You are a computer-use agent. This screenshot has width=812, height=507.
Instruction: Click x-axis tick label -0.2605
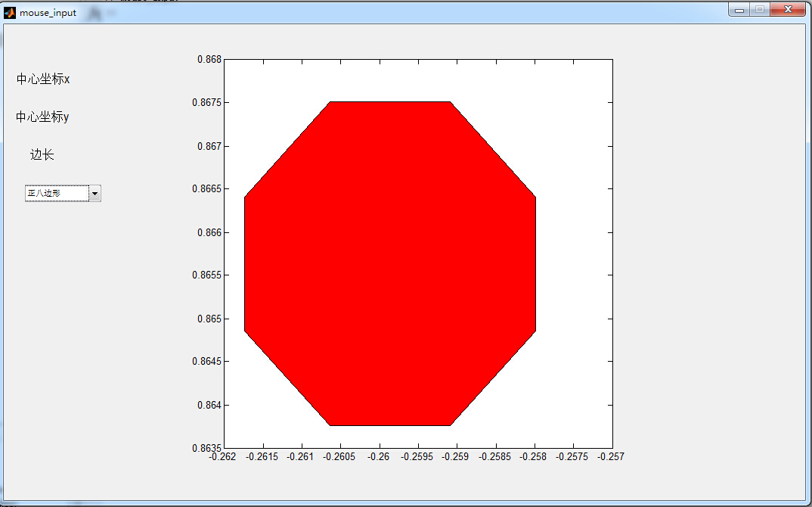pyautogui.click(x=339, y=457)
